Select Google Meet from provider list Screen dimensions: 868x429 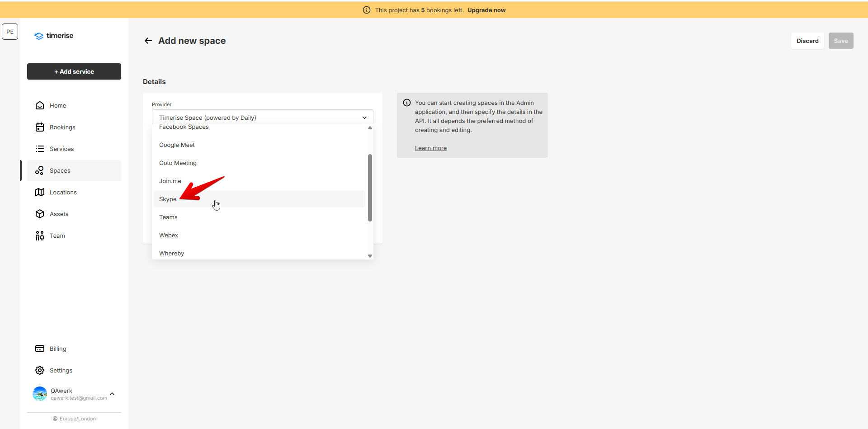(x=259, y=145)
